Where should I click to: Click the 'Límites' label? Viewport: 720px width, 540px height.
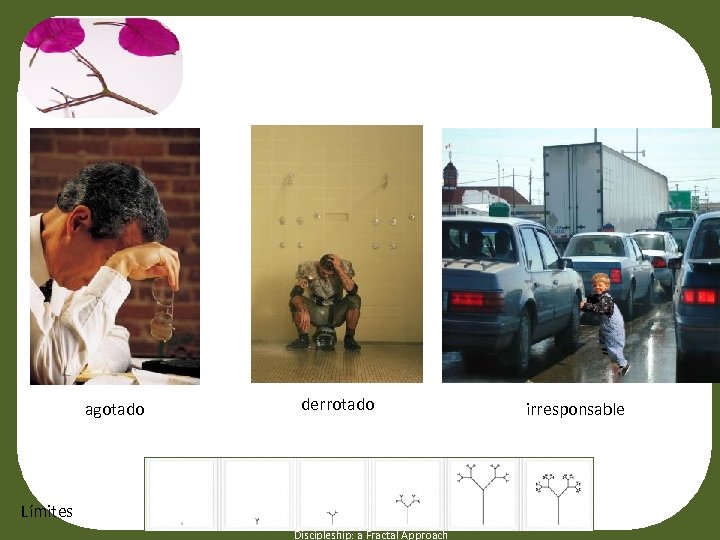point(47,511)
